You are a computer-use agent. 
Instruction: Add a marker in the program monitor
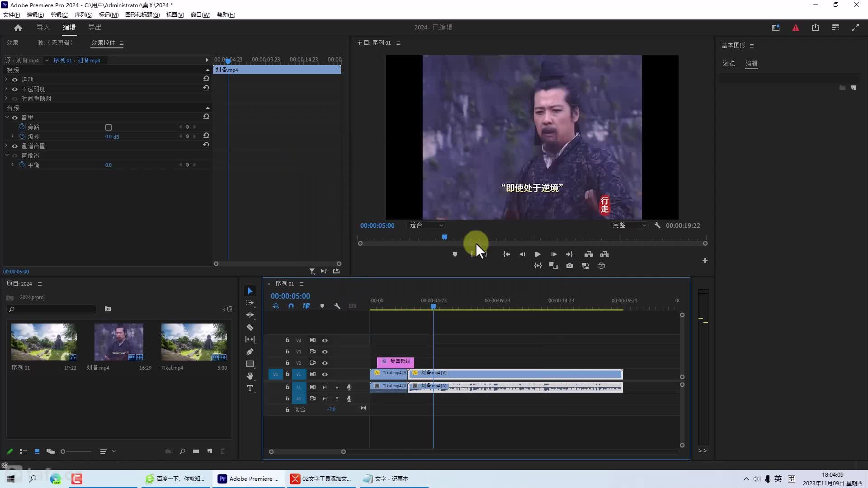click(x=455, y=254)
